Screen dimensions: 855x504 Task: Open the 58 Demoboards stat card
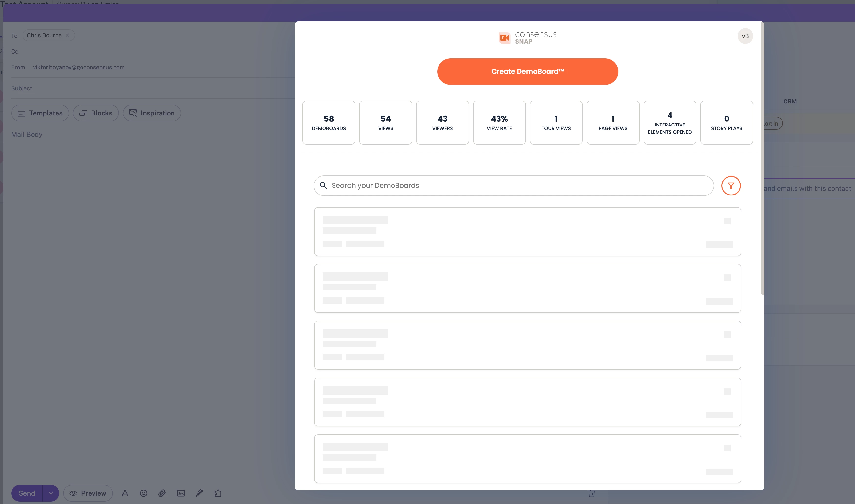329,123
